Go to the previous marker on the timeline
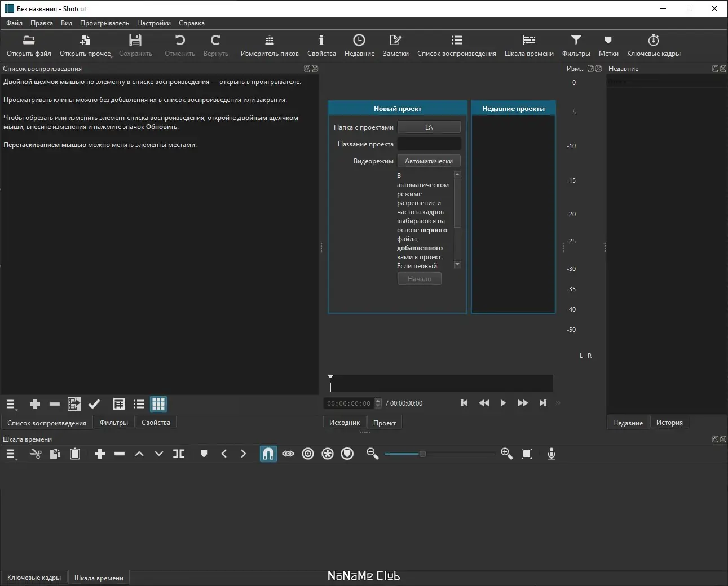 (x=224, y=454)
